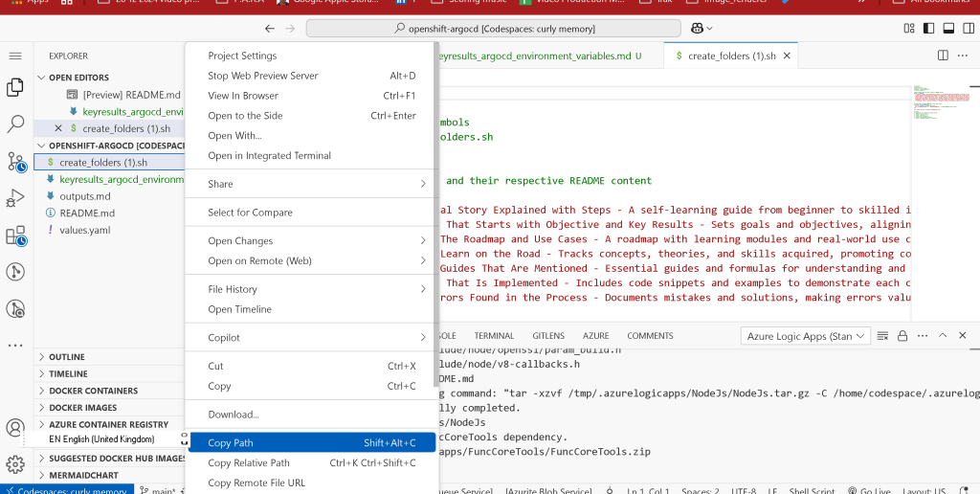980x494 pixels.
Task: Open the Open Changes submenu
Action: [x=310, y=240]
